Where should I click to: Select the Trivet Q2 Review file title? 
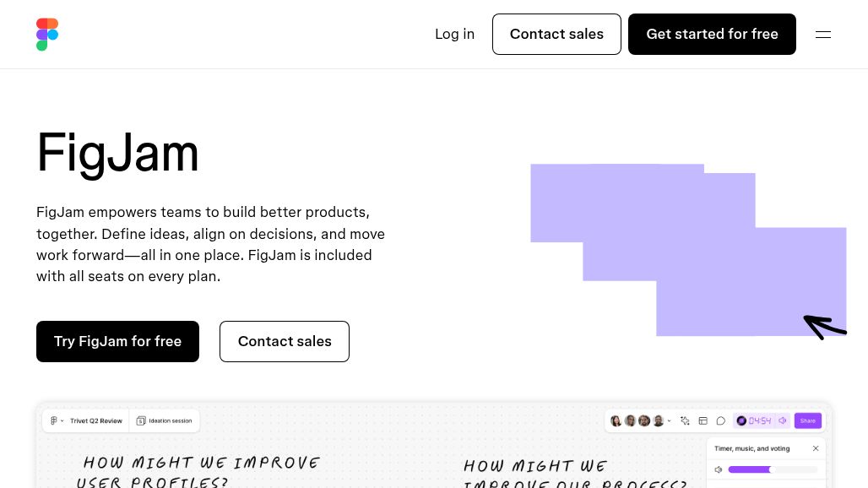(x=96, y=420)
